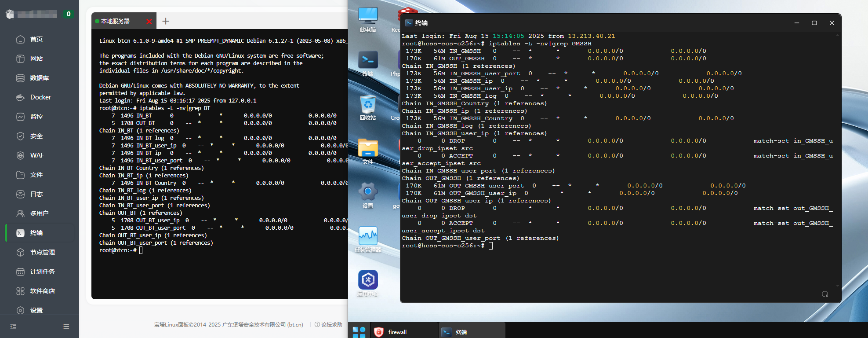868x338 pixels.
Task: Open the 首页 home page in sidebar
Action: click(x=36, y=39)
